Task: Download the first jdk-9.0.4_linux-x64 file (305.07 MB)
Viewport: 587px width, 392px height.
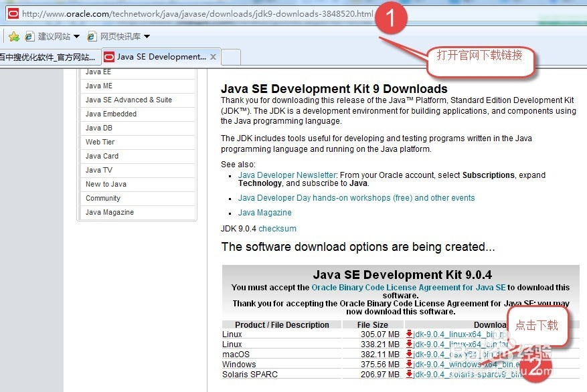Action: [460, 334]
